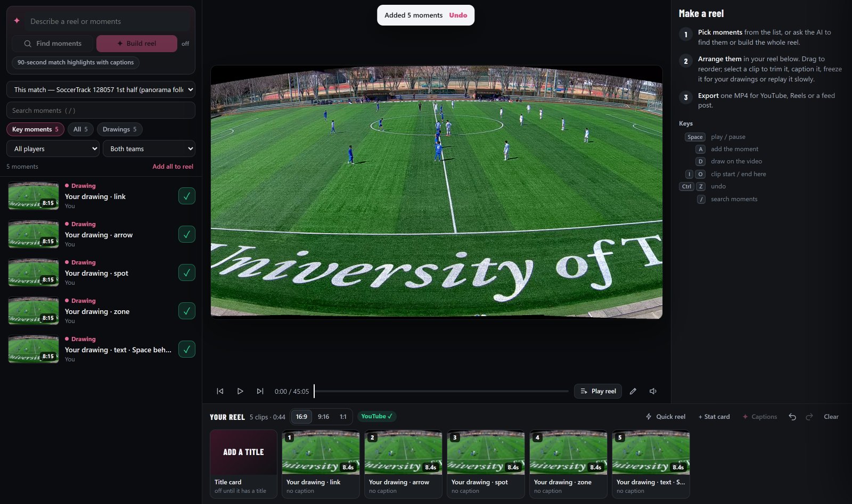Click Add all to reel link
The width and height of the screenshot is (852, 504).
pos(173,167)
